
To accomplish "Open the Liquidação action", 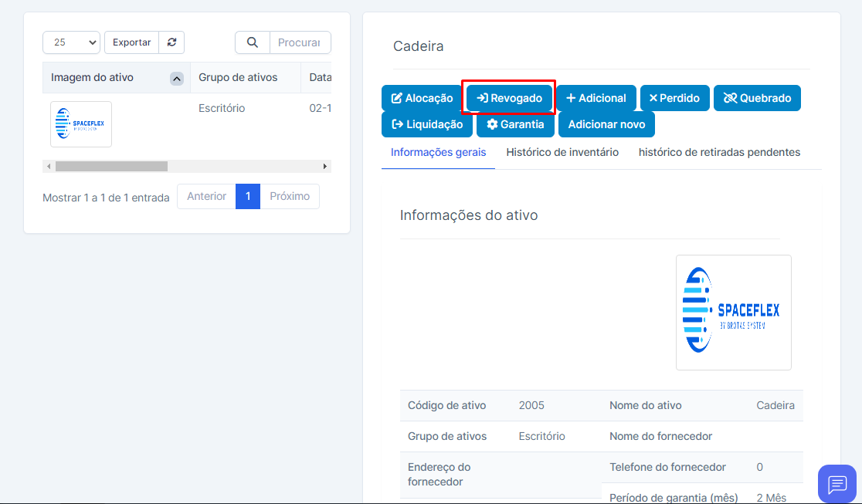I will pyautogui.click(x=426, y=124).
